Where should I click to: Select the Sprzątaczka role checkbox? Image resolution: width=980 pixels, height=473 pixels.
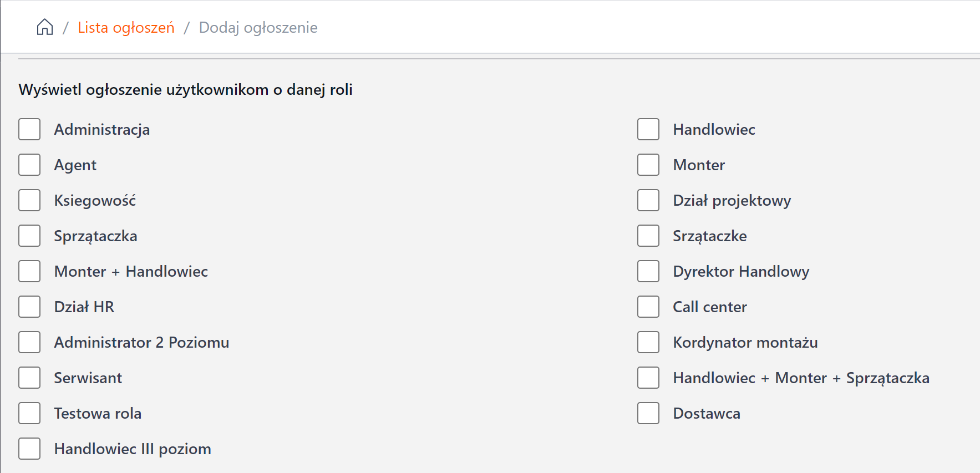click(x=29, y=236)
